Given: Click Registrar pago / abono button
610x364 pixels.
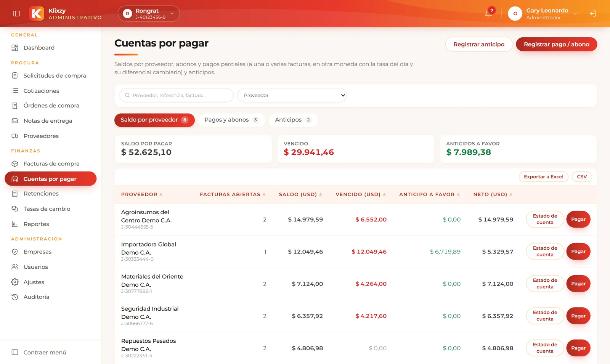Looking at the screenshot, I should click(556, 44).
